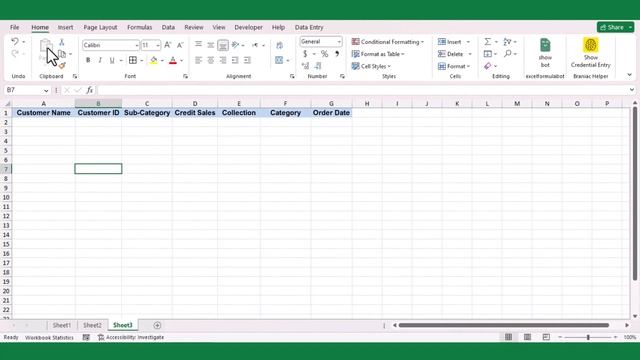Click the Clear eraser icon
This screenshot has width=640, height=360.
tap(487, 66)
